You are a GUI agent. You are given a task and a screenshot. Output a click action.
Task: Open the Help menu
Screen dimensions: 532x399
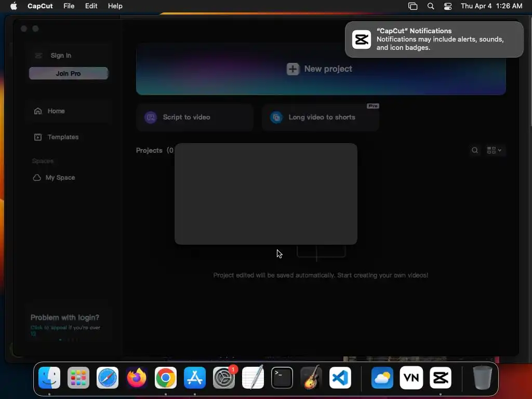point(115,6)
